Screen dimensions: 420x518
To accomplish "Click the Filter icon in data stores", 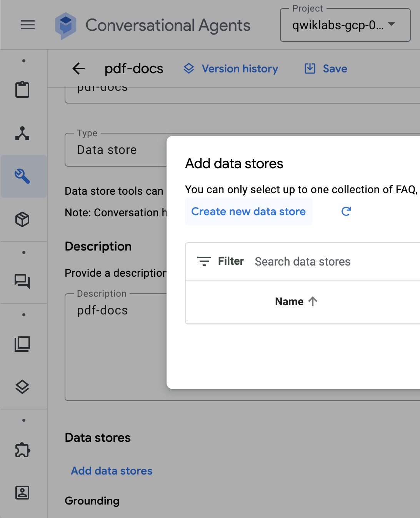I will [204, 261].
